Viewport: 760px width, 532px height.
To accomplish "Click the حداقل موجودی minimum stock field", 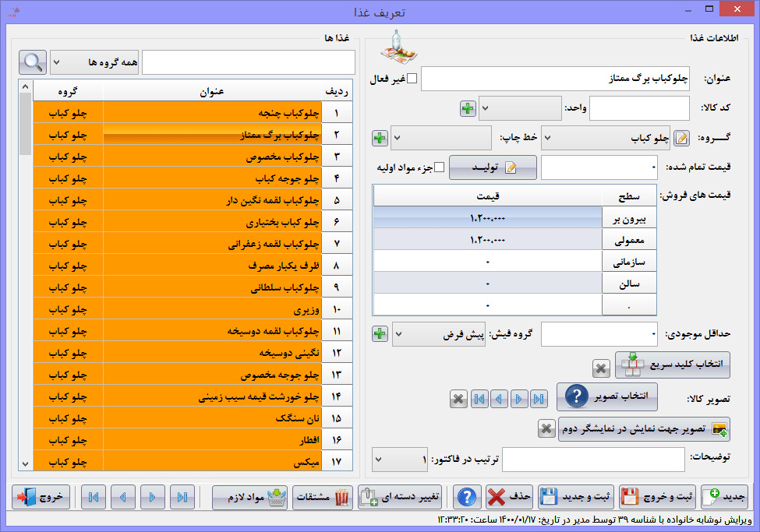I will click(x=599, y=334).
